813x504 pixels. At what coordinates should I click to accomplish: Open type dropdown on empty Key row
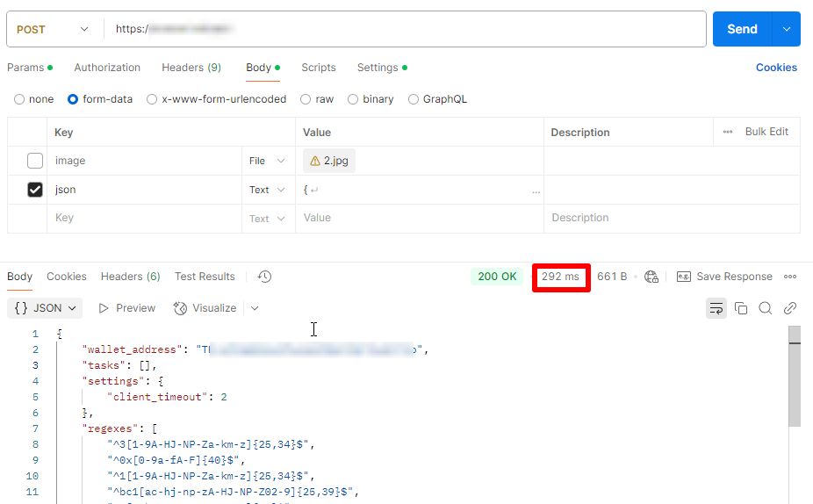pyautogui.click(x=267, y=219)
